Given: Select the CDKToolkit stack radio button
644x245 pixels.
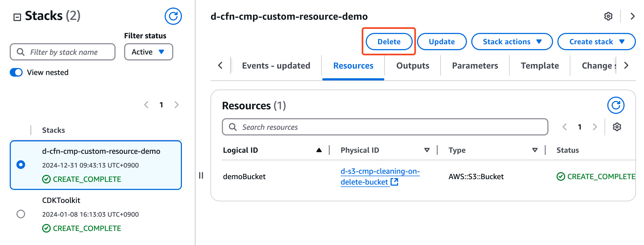Looking at the screenshot, I should coord(21,214).
